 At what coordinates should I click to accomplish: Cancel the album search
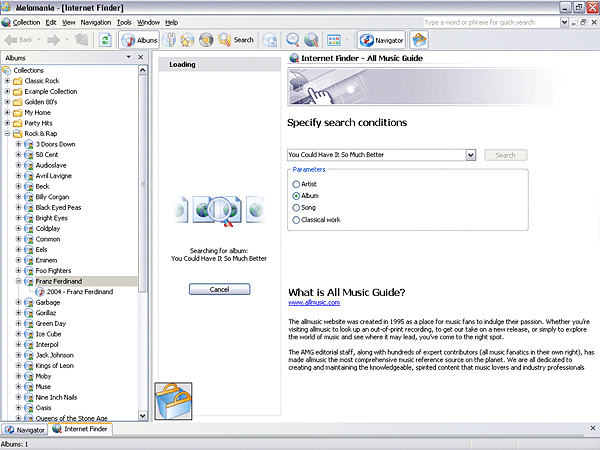click(219, 289)
